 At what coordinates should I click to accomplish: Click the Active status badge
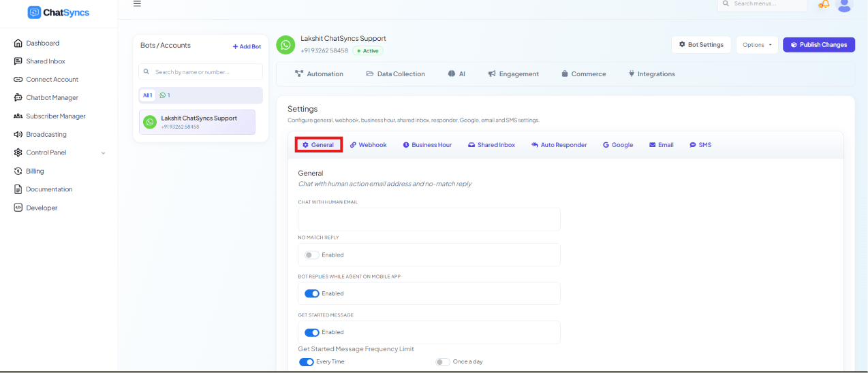(368, 51)
